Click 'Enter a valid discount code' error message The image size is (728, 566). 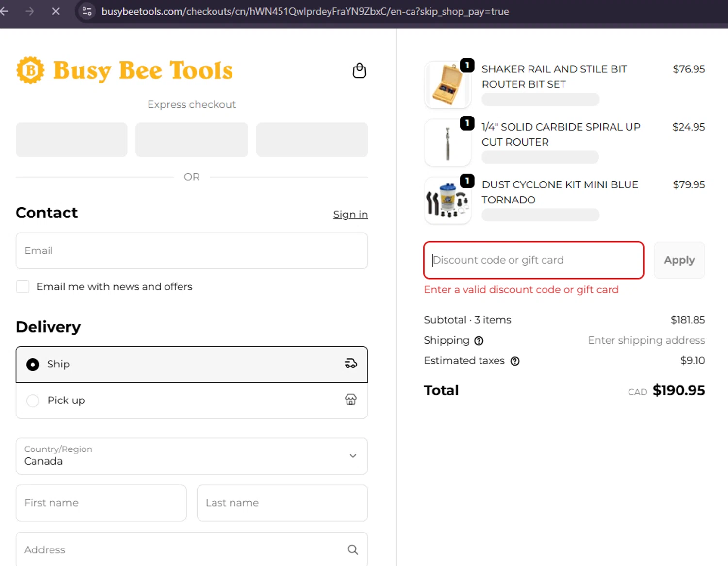coord(521,290)
